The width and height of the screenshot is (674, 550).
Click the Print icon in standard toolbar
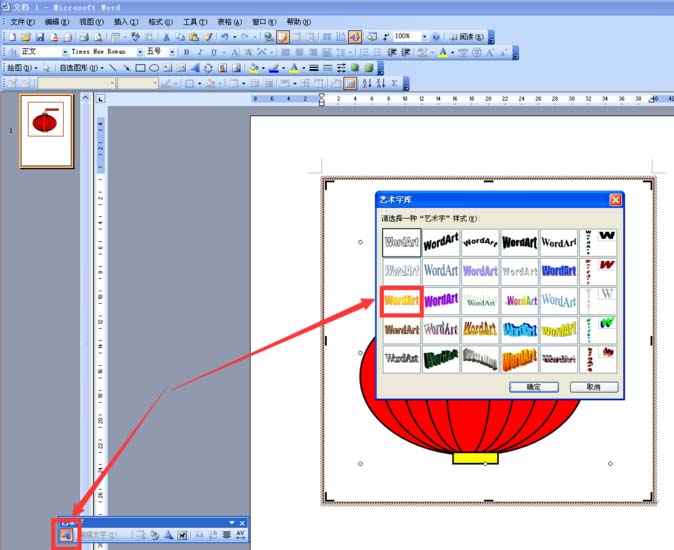(x=85, y=37)
